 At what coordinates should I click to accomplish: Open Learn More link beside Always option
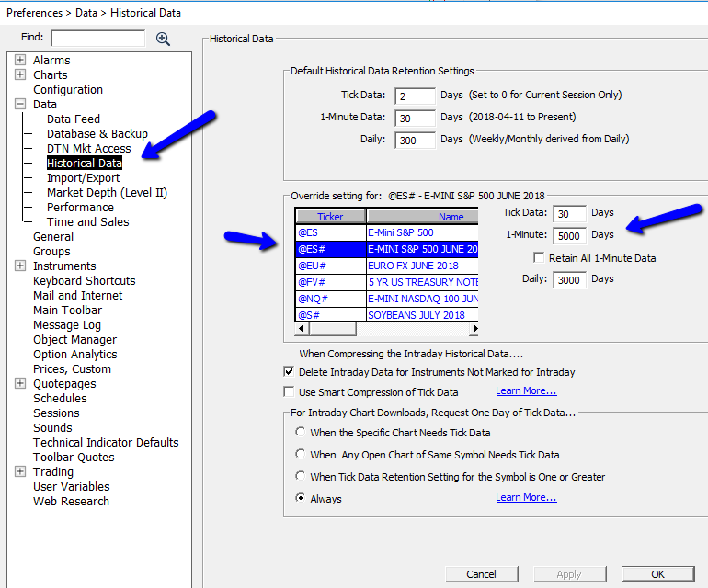tap(526, 497)
